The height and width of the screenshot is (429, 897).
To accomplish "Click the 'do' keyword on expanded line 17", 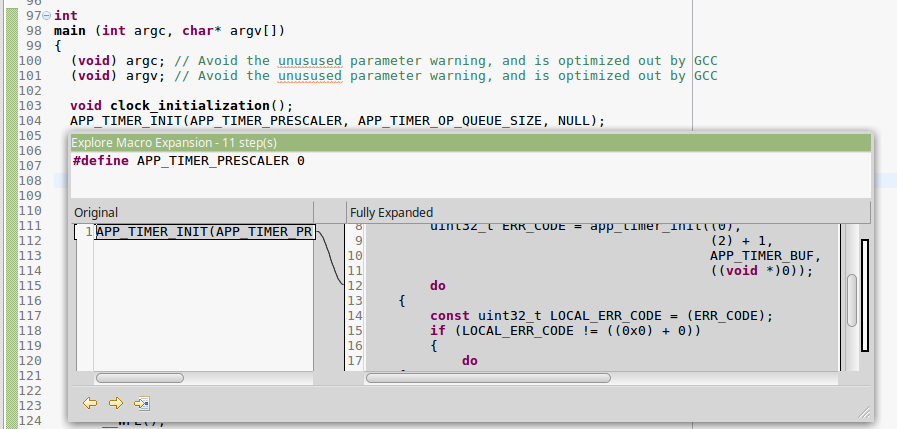I will 470,360.
